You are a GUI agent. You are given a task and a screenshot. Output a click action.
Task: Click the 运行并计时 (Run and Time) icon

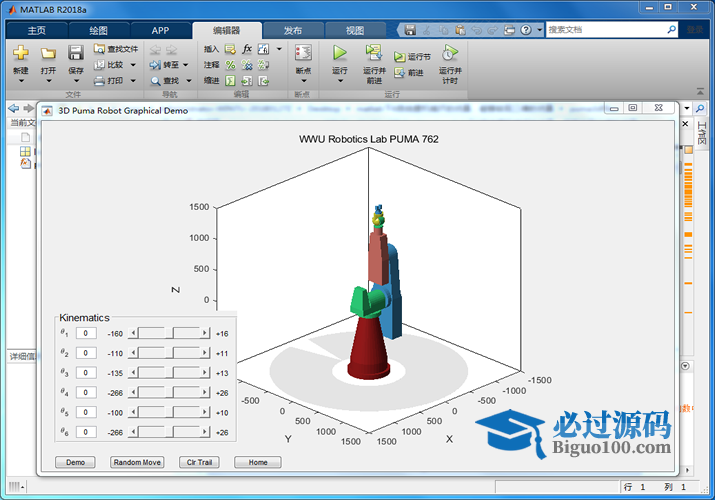[450, 53]
